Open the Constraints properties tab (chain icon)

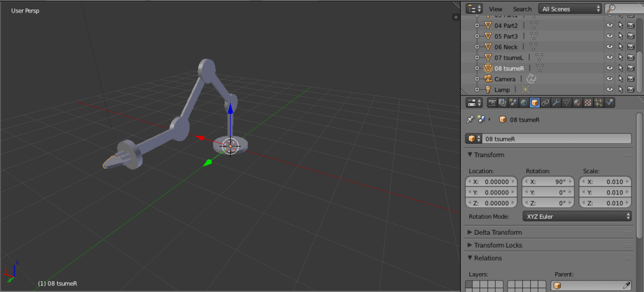click(x=545, y=103)
